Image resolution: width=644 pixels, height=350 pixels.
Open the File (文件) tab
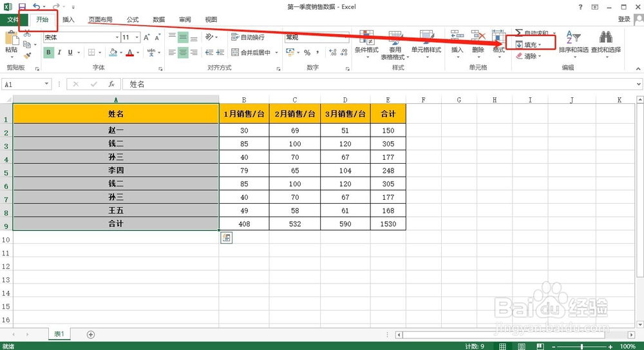[13, 19]
